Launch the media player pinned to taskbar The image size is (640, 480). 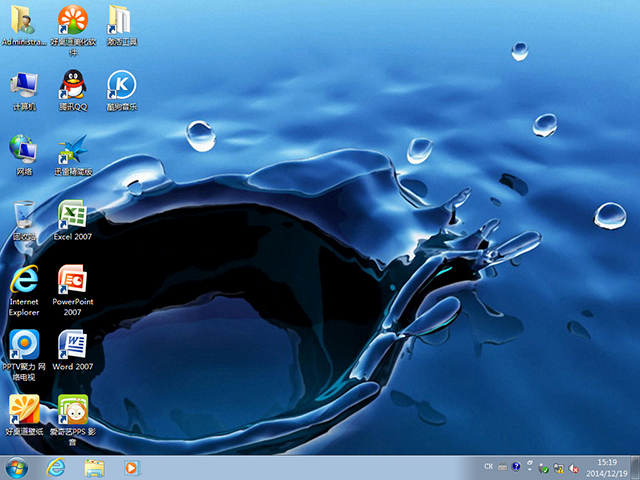(131, 467)
